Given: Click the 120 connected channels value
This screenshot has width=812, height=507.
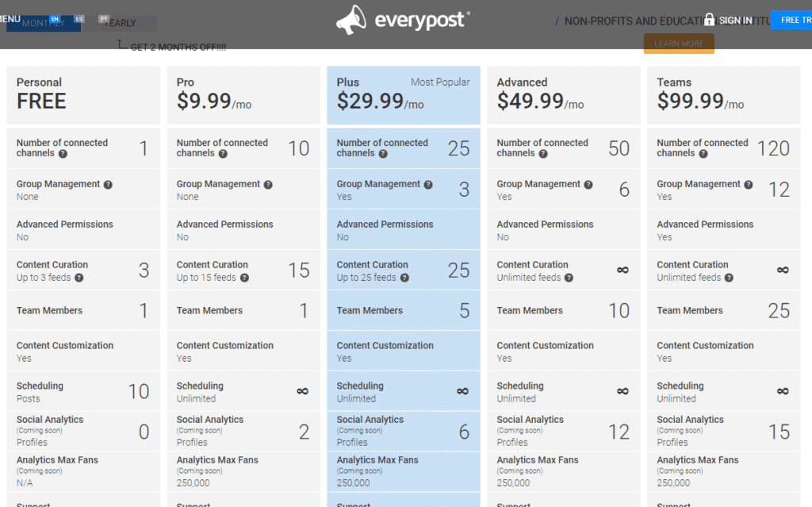Looking at the screenshot, I should (x=774, y=149).
